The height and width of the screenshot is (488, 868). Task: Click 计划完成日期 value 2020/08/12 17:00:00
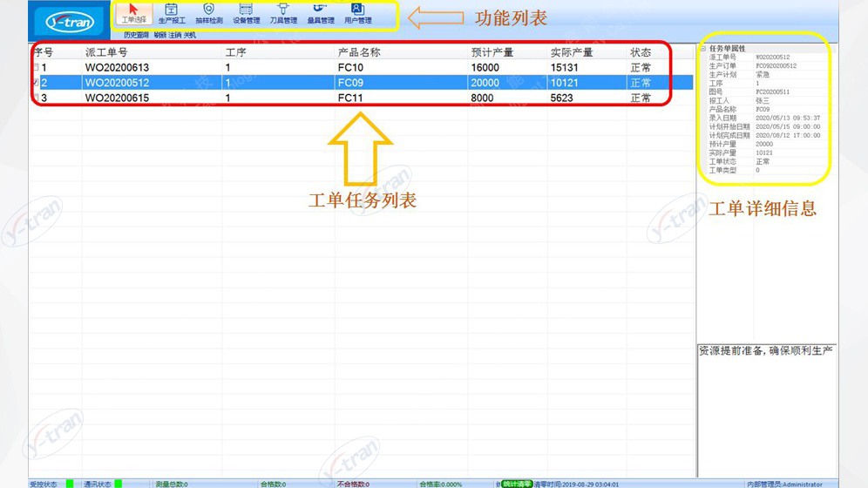[x=788, y=136]
